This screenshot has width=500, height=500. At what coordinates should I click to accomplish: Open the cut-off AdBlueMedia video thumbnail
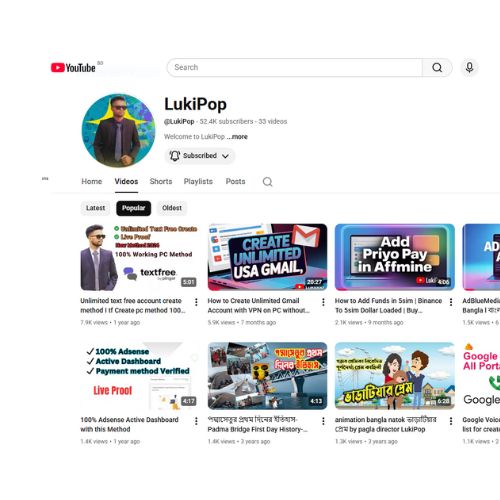(481, 257)
